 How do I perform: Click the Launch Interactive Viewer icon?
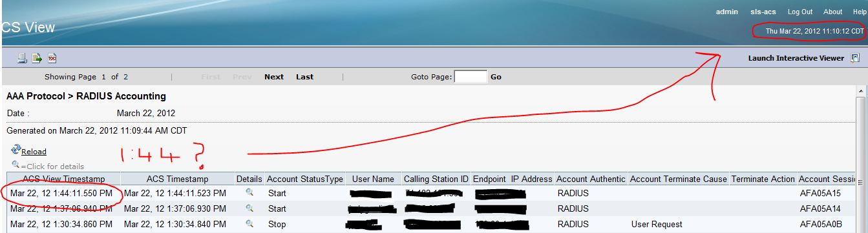[855, 58]
